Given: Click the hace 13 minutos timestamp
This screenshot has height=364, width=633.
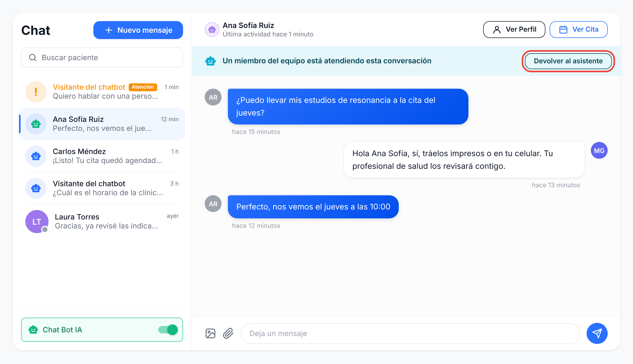Looking at the screenshot, I should [x=556, y=185].
